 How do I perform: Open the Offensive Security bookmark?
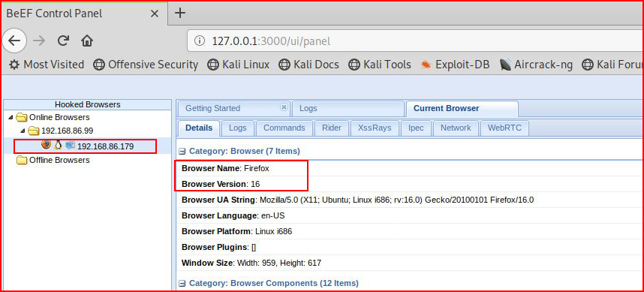coord(146,65)
